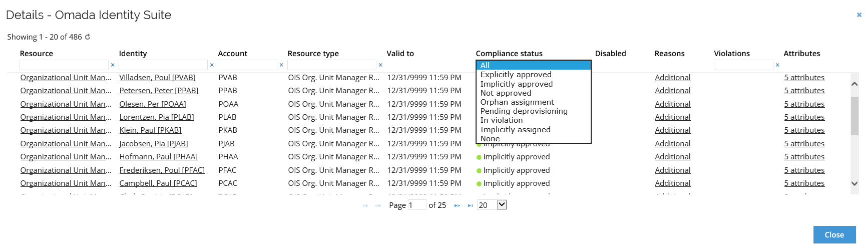Viewport: 868px width, 252px height.
Task: Open the resource link in the PVAB row
Action: pos(66,78)
